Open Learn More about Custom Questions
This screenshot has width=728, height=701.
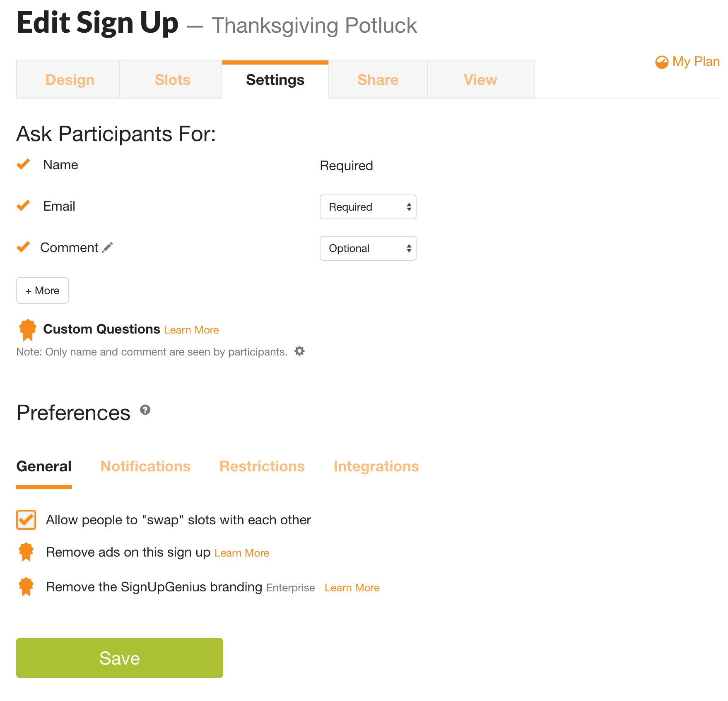pyautogui.click(x=191, y=329)
